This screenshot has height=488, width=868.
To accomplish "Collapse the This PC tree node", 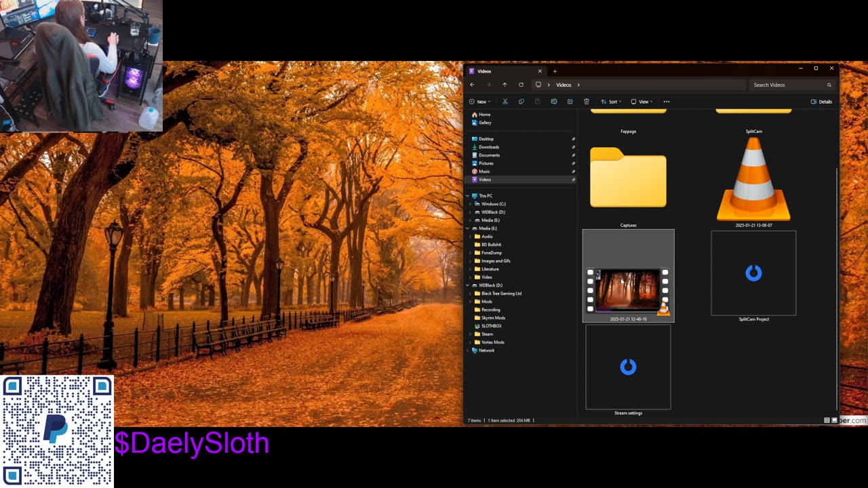I will point(467,196).
